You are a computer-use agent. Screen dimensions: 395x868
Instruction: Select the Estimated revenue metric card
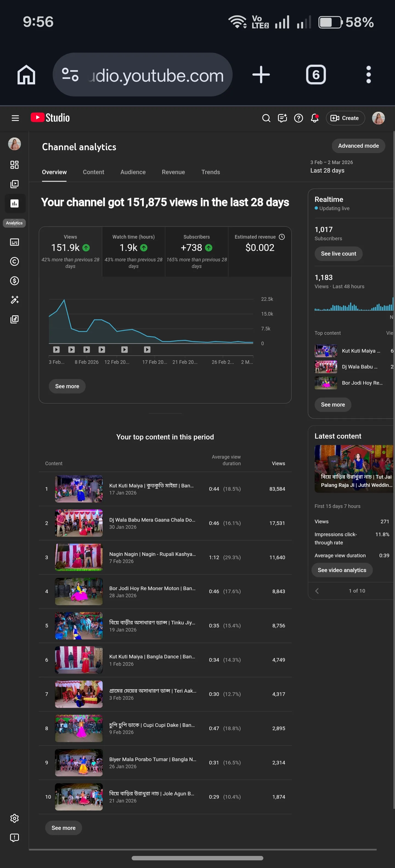pyautogui.click(x=260, y=251)
